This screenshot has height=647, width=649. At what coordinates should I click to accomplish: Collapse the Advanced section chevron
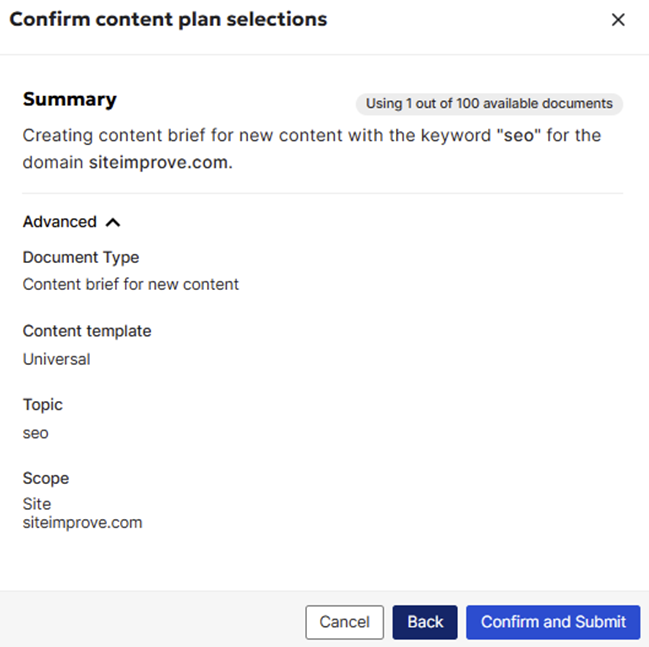(x=112, y=222)
